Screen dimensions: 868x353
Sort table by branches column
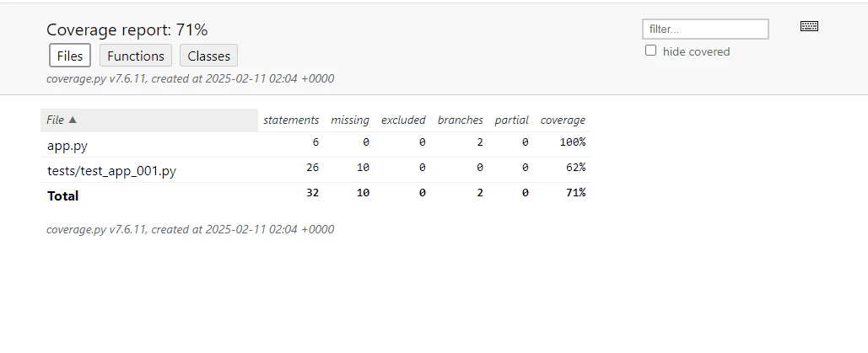461,120
